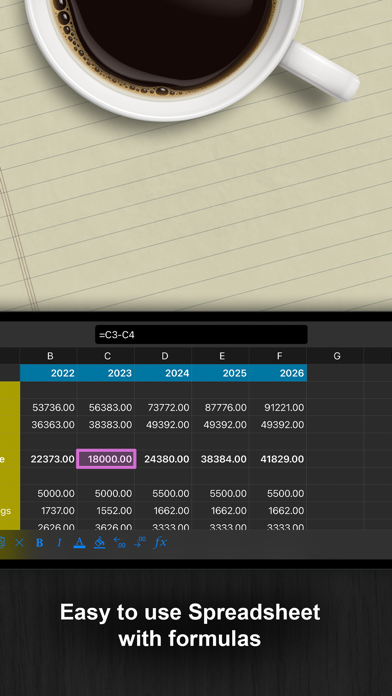
Task: Select the 2022 year header cell
Action: [48, 373]
